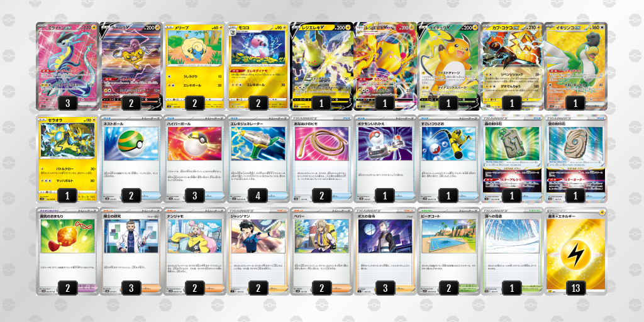The height and width of the screenshot is (322, 644).
Task: Click the Boss's Orders supporter card
Action: pyautogui.click(x=386, y=252)
